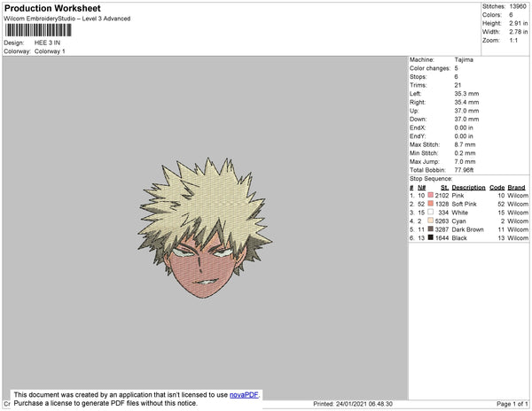
Task: Click stitch count 5263 in Cyan row
Action: (442, 221)
